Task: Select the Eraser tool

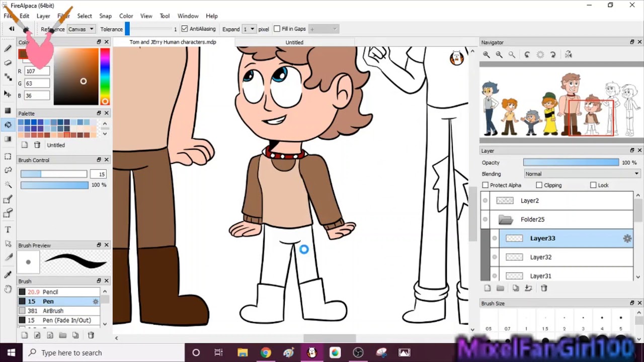Action: 8,63
